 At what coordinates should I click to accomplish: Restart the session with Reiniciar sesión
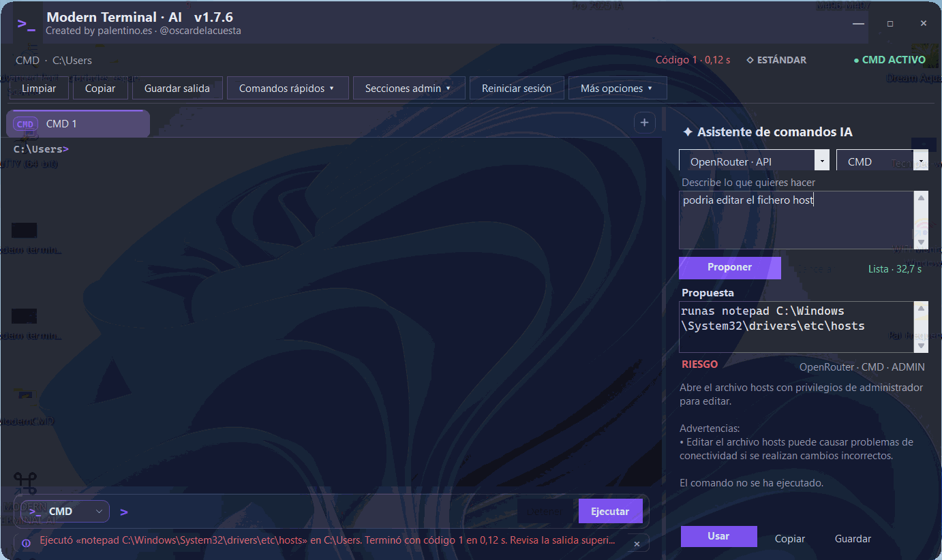tap(517, 88)
